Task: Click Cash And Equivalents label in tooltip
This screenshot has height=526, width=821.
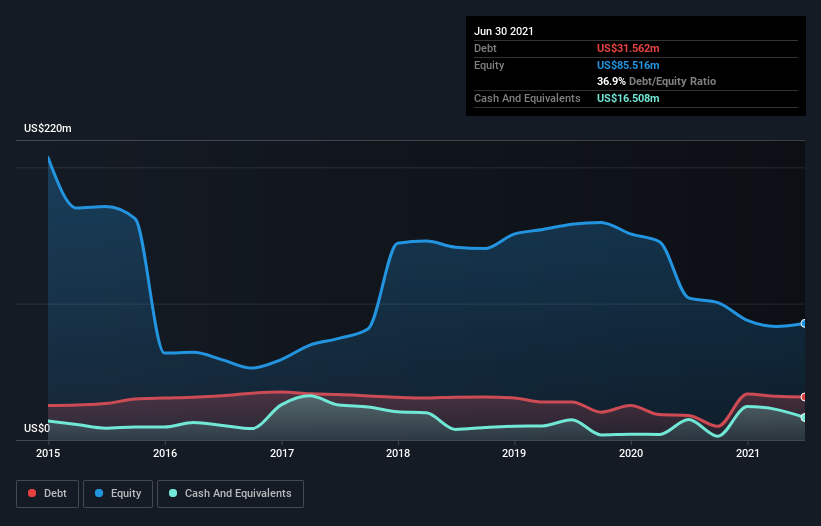Action: click(x=527, y=98)
